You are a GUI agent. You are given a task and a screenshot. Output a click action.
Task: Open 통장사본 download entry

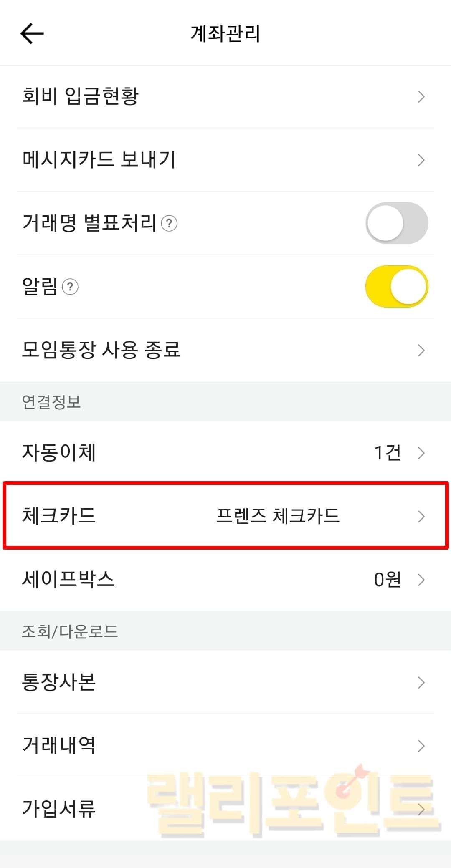59,682
